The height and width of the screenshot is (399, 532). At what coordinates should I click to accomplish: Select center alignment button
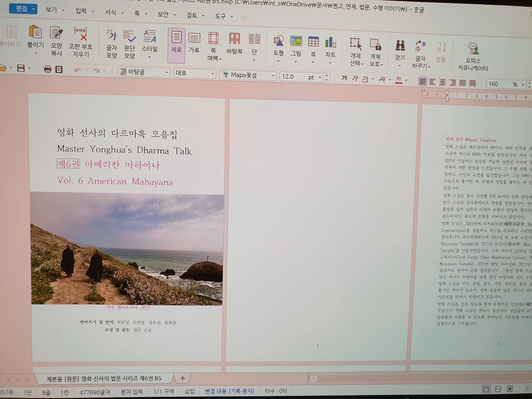[443, 82]
